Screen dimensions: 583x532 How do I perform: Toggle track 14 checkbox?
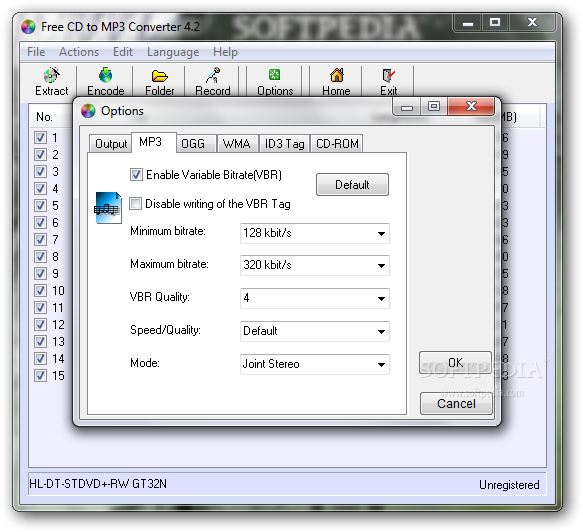[x=41, y=359]
